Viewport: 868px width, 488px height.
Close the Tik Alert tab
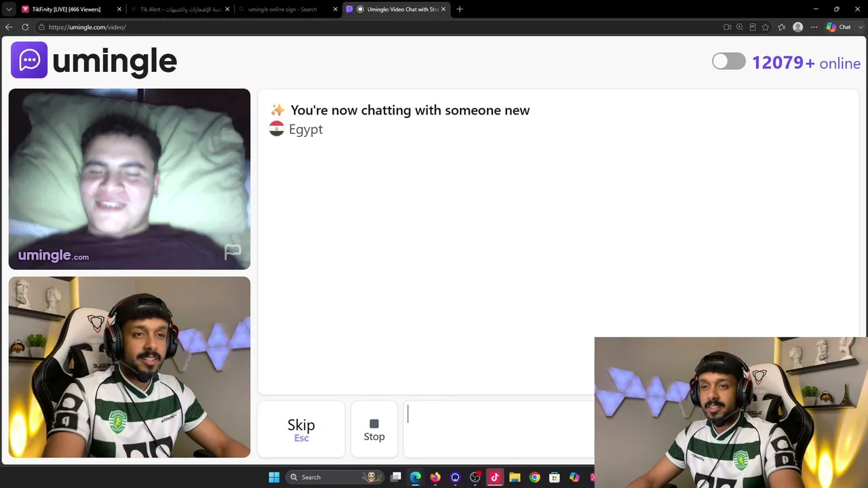227,9
